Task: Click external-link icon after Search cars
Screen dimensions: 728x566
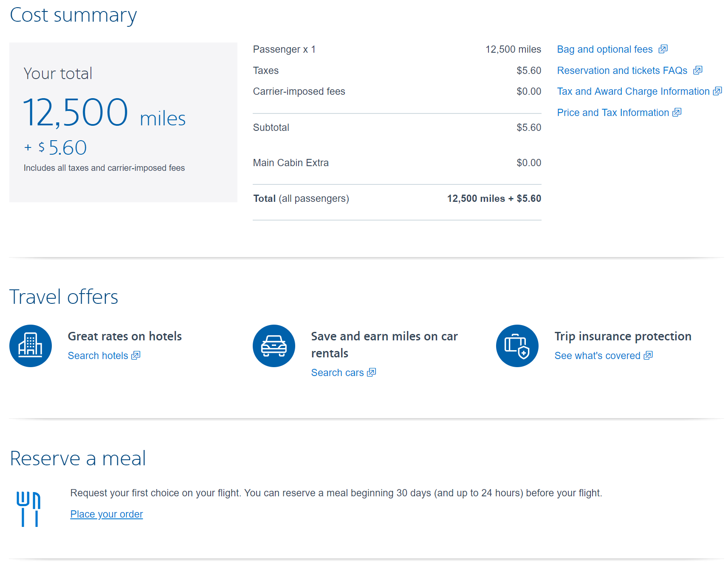Action: point(372,373)
